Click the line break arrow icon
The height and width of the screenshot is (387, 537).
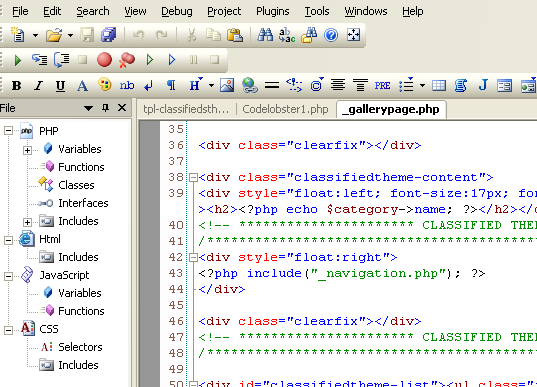coord(149,85)
